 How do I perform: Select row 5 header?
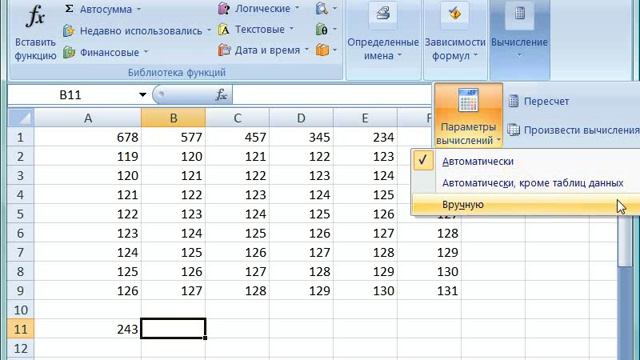click(x=20, y=214)
